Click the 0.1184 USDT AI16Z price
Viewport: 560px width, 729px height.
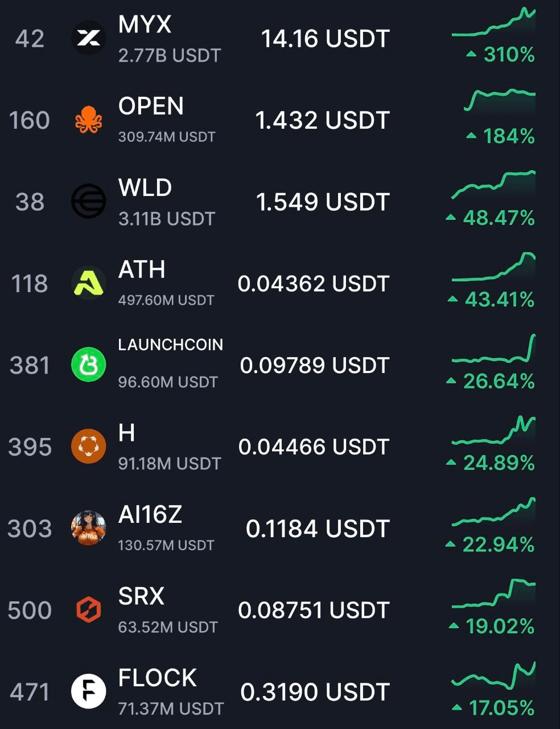pyautogui.click(x=318, y=529)
